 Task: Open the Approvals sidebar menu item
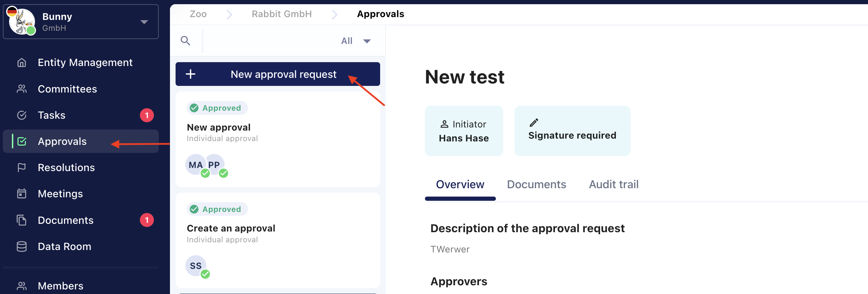tap(62, 141)
